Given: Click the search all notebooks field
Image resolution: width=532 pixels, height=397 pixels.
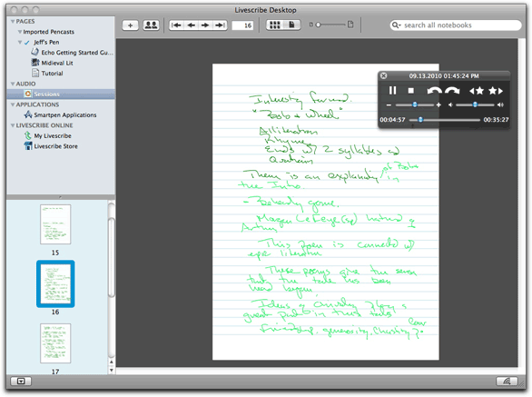Looking at the screenshot, I should point(456,25).
